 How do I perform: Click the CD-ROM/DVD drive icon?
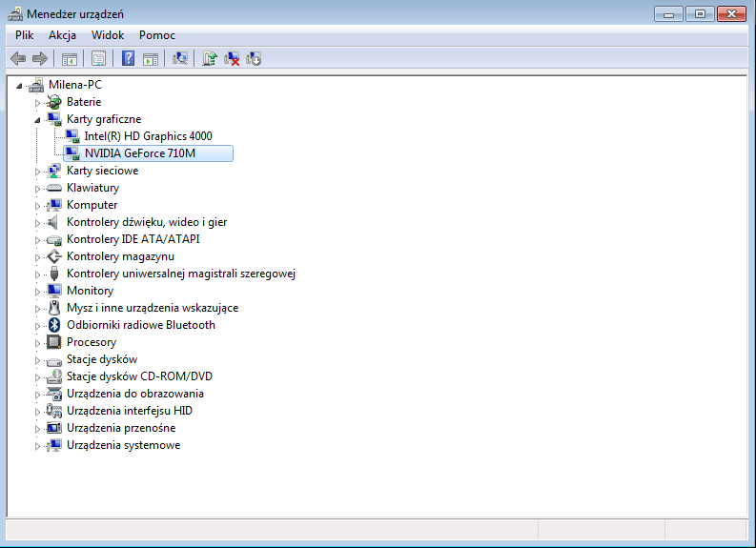(x=54, y=376)
